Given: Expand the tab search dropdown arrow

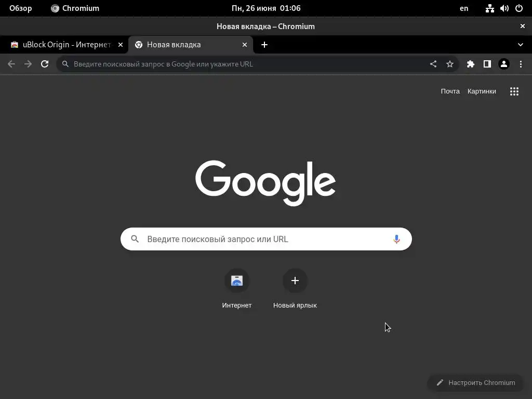Looking at the screenshot, I should click(521, 45).
